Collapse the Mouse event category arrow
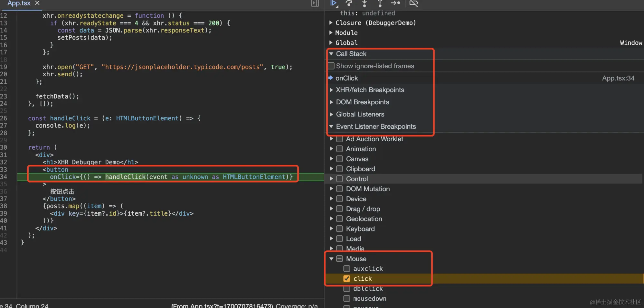The width and height of the screenshot is (644, 308). point(331,259)
